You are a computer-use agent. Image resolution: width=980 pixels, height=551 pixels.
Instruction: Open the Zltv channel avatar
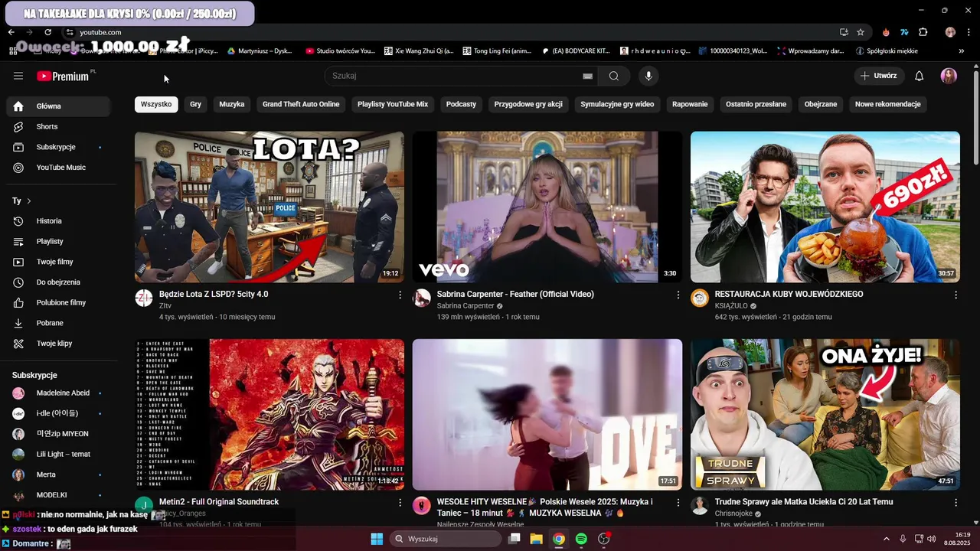point(144,298)
